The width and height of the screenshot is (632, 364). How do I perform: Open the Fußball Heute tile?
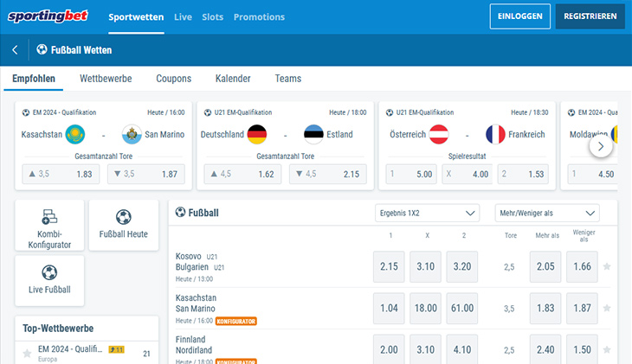(x=123, y=226)
